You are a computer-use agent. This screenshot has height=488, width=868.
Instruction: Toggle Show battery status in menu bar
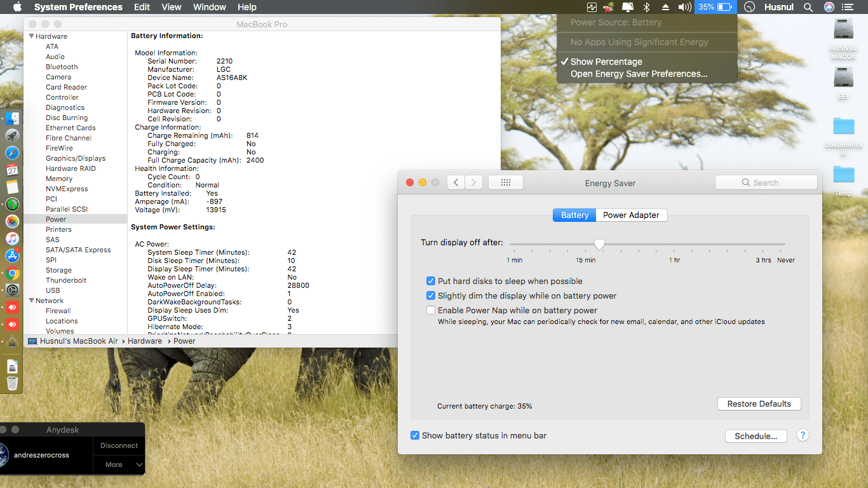[x=415, y=435]
